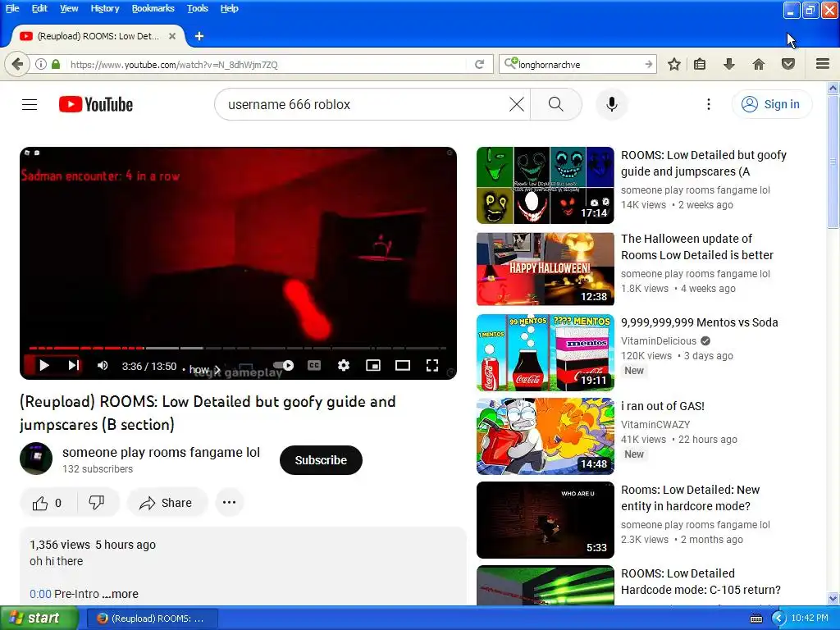
Task: Seek on the video progress bar
Action: tap(238, 348)
